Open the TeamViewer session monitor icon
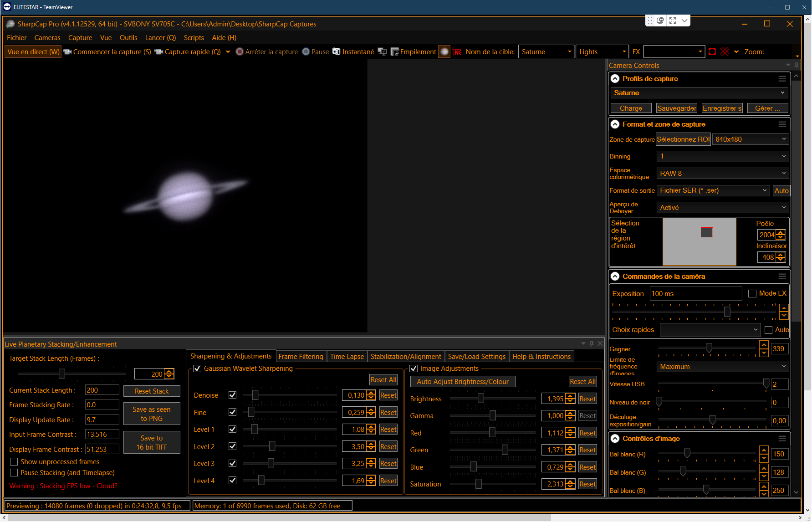Image resolution: width=812 pixels, height=522 pixels. click(x=661, y=20)
